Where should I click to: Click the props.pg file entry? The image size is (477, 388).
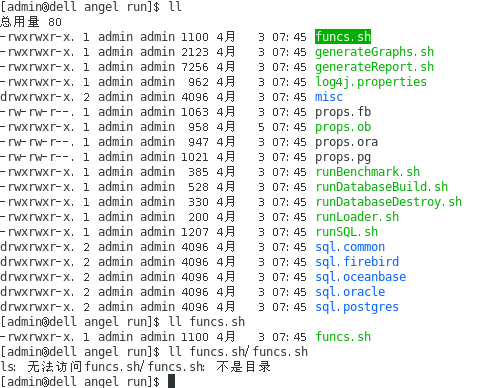click(x=343, y=157)
